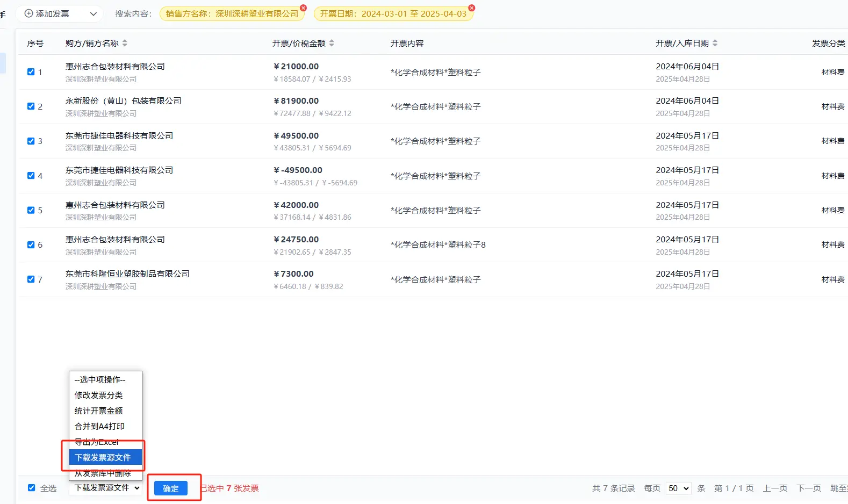Select 下载发票源文件 option in list
This screenshot has height=504, width=848.
tap(105, 457)
